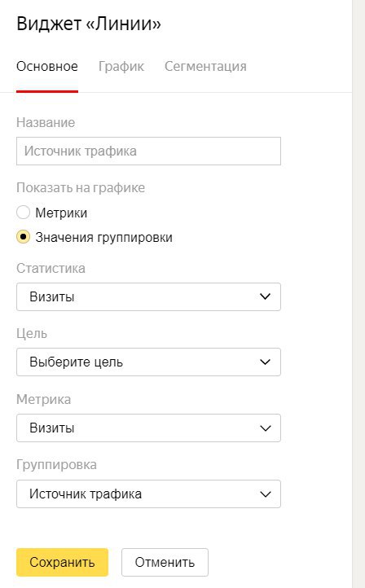The width and height of the screenshot is (365, 588).
Task: Select the Значения группировки radio button
Action: pos(24,237)
